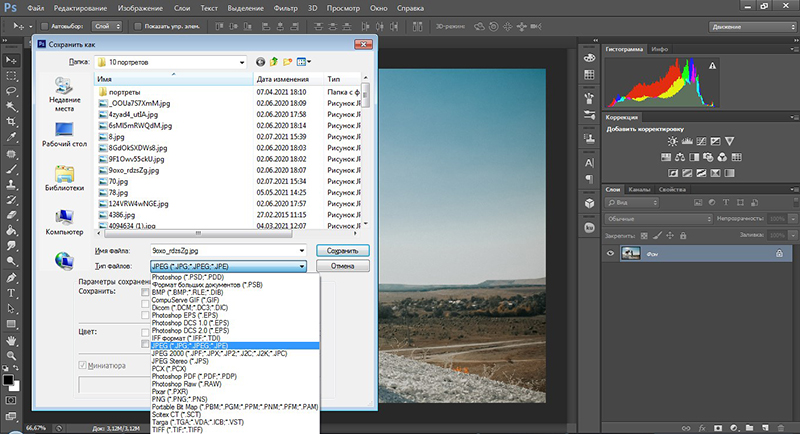This screenshot has height=434, width=800.
Task: Open the layer blend mode Обычные dropdown
Action: tap(659, 219)
